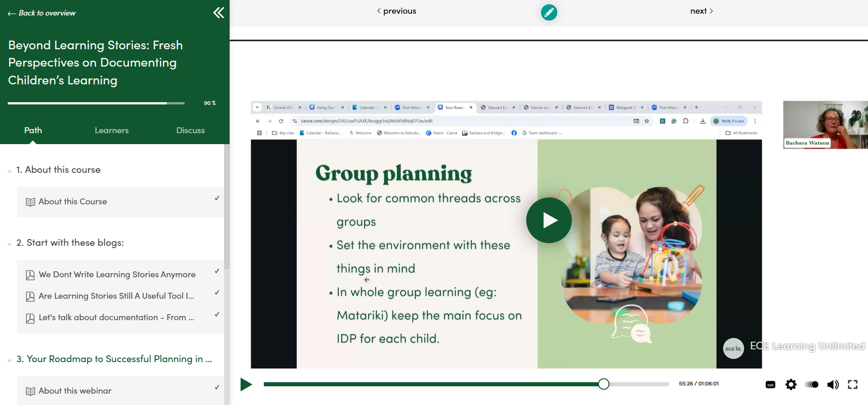Open video settings gear icon
This screenshot has height=405, width=868.
(791, 384)
